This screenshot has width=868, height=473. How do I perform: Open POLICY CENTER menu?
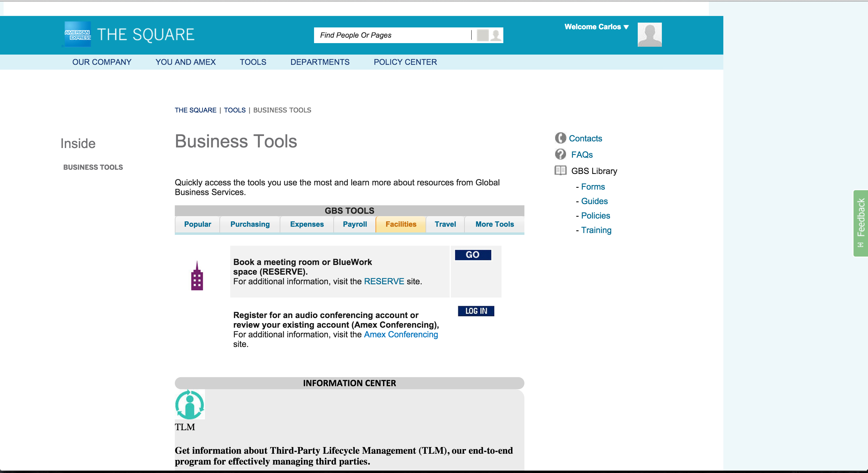pyautogui.click(x=405, y=62)
